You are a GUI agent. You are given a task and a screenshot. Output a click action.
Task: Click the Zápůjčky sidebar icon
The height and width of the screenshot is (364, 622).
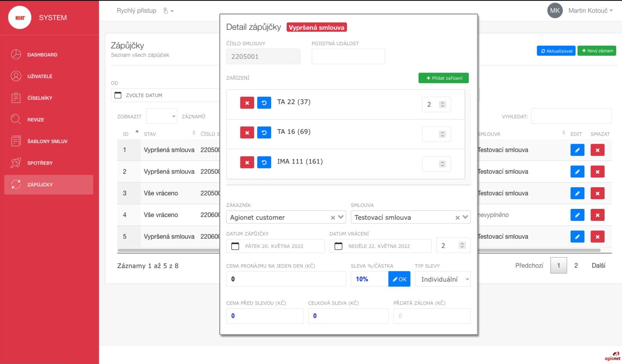pos(15,184)
